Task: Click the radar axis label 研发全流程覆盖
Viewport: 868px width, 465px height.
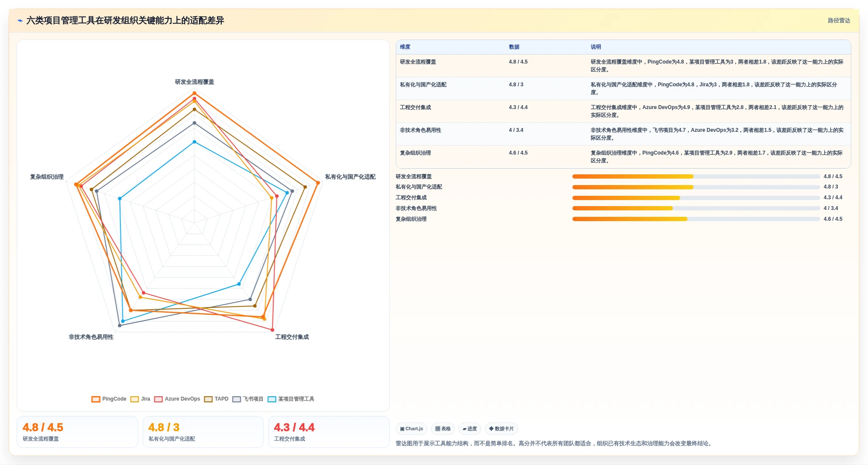Action: [194, 82]
